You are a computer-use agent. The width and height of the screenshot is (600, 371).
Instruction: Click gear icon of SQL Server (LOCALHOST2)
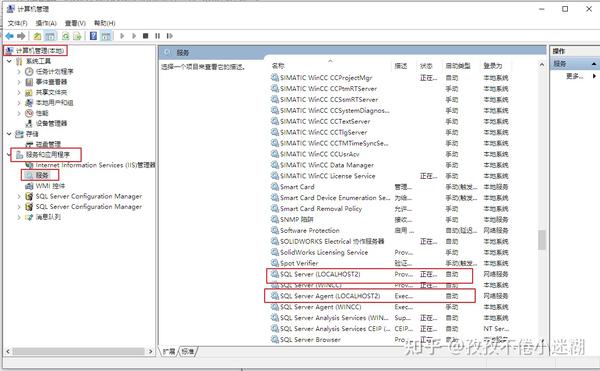tap(275, 274)
